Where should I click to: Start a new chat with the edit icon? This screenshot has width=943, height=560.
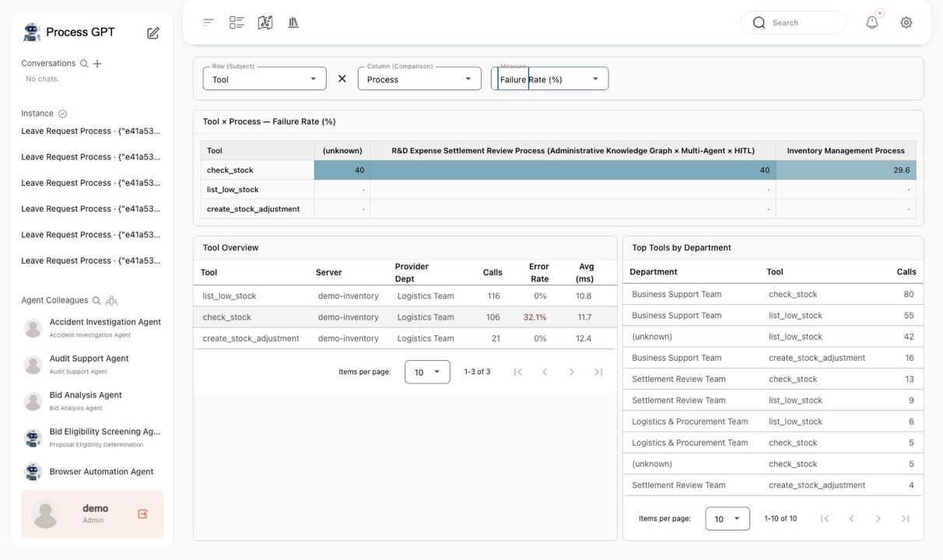(153, 33)
